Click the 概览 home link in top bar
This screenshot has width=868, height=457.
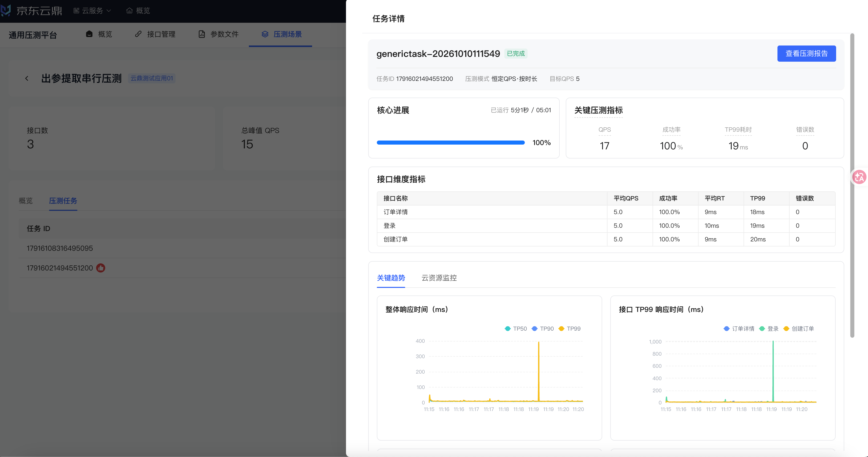click(x=138, y=11)
